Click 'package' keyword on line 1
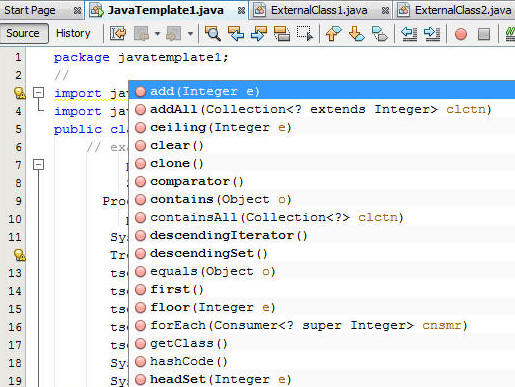Image resolution: width=515 pixels, height=387 pixels. [x=82, y=58]
